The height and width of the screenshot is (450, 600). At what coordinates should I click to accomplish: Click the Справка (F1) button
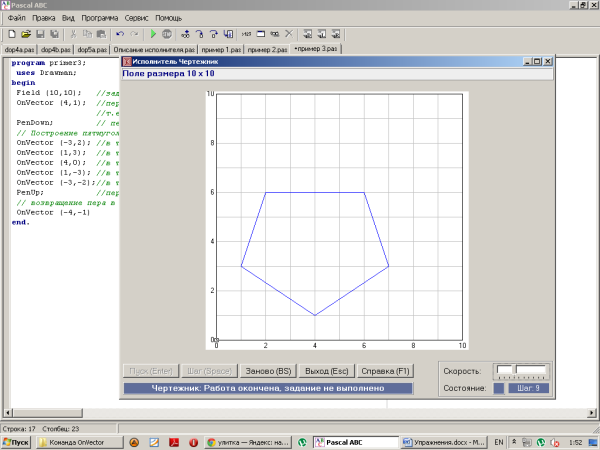pyautogui.click(x=384, y=370)
